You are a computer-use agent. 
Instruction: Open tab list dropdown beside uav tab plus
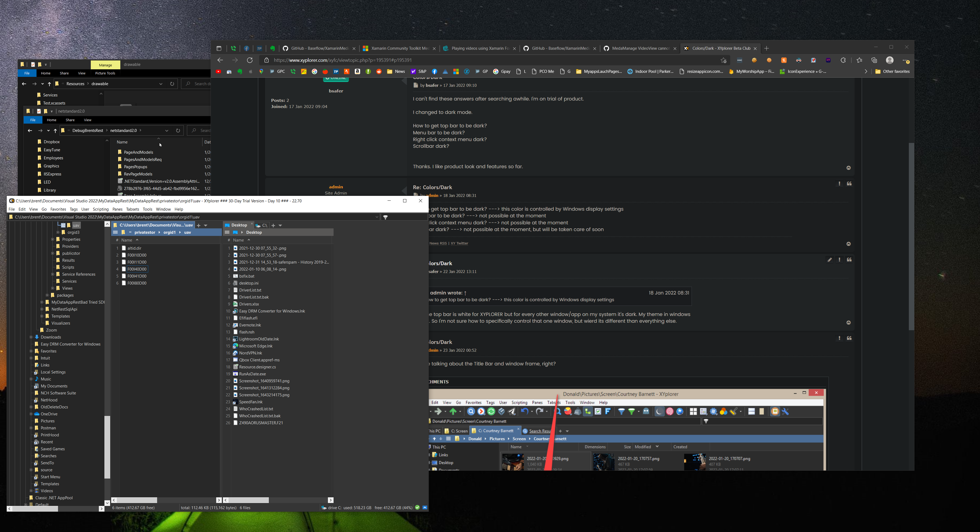point(206,225)
